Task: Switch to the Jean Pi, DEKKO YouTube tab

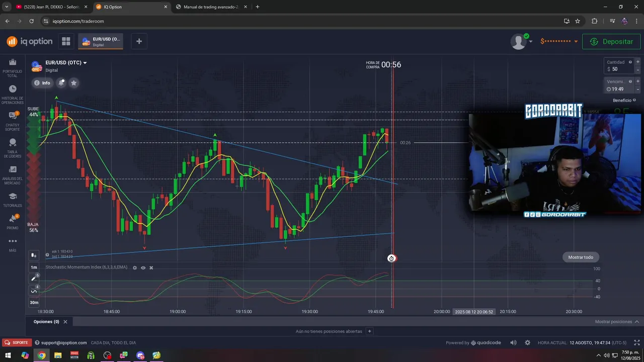Action: pyautogui.click(x=51, y=7)
